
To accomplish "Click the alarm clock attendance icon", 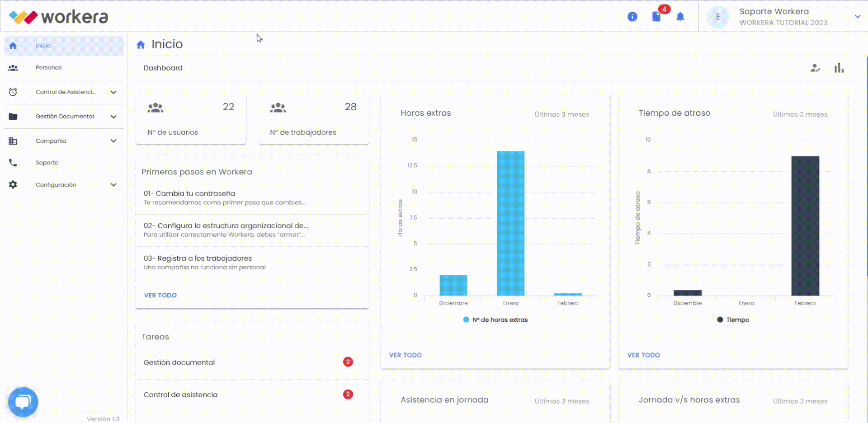I will (x=13, y=92).
